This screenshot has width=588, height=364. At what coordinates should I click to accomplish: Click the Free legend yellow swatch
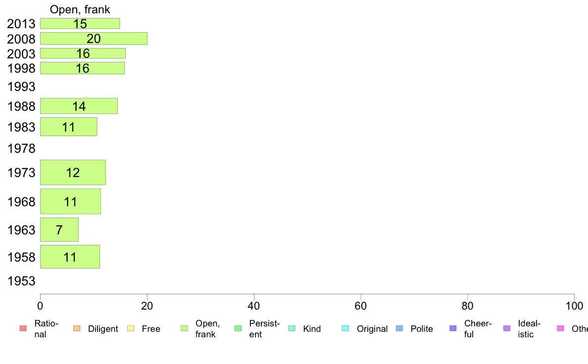[x=131, y=328]
